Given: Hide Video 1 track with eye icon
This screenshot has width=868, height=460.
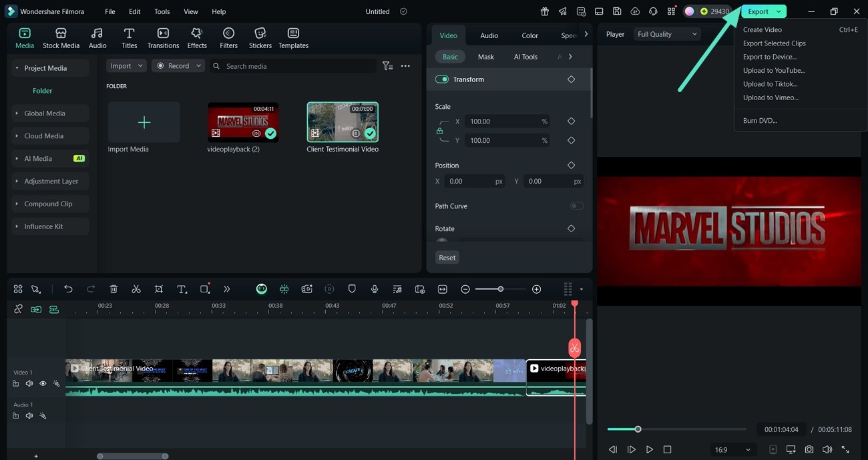Looking at the screenshot, I should [43, 384].
